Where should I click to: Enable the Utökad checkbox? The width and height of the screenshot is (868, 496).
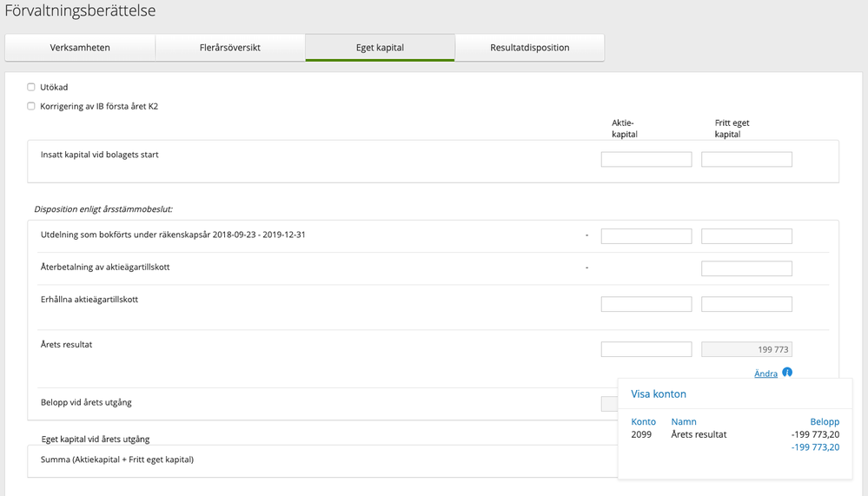[x=31, y=87]
